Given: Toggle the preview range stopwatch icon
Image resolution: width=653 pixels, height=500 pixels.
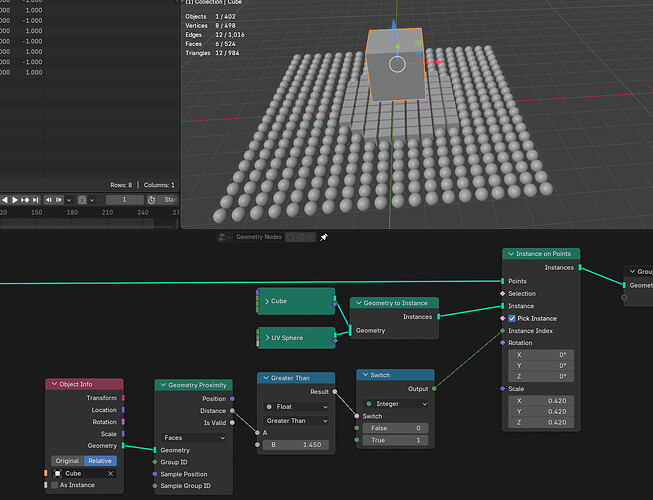Looking at the screenshot, I should (x=151, y=200).
